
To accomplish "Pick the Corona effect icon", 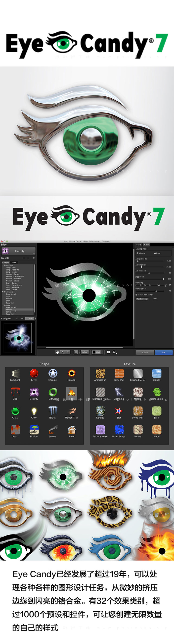I will [x=71, y=373].
